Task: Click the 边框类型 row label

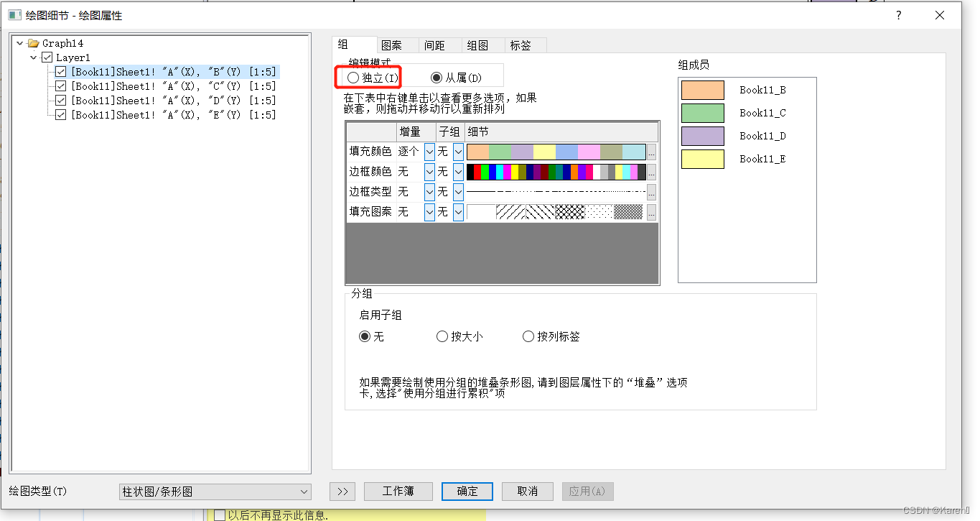Action: coord(370,192)
